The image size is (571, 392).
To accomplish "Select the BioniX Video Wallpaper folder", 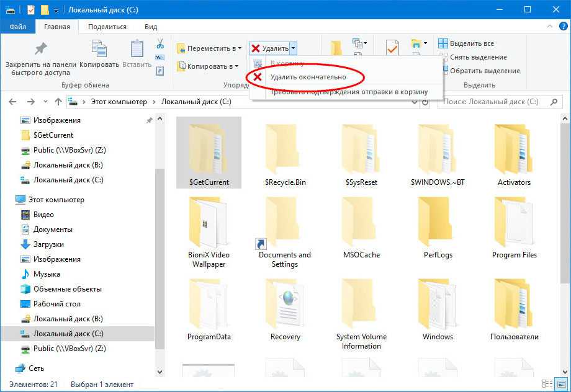I will pyautogui.click(x=209, y=232).
